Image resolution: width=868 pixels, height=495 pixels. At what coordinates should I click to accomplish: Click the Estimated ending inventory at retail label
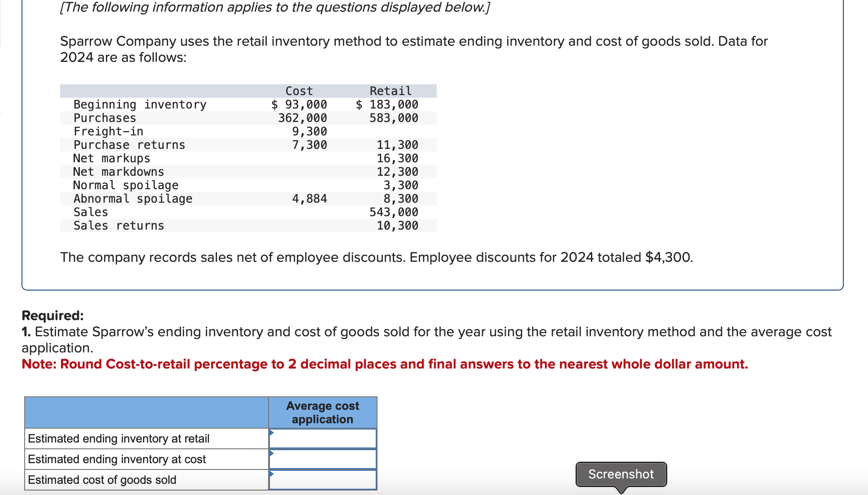coord(119,439)
